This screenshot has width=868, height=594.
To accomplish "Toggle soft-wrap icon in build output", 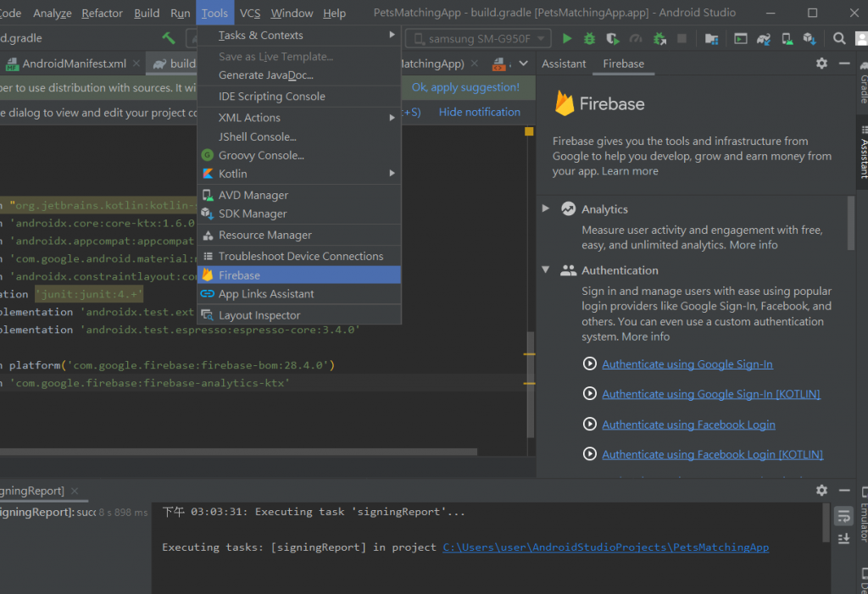I will click(843, 516).
